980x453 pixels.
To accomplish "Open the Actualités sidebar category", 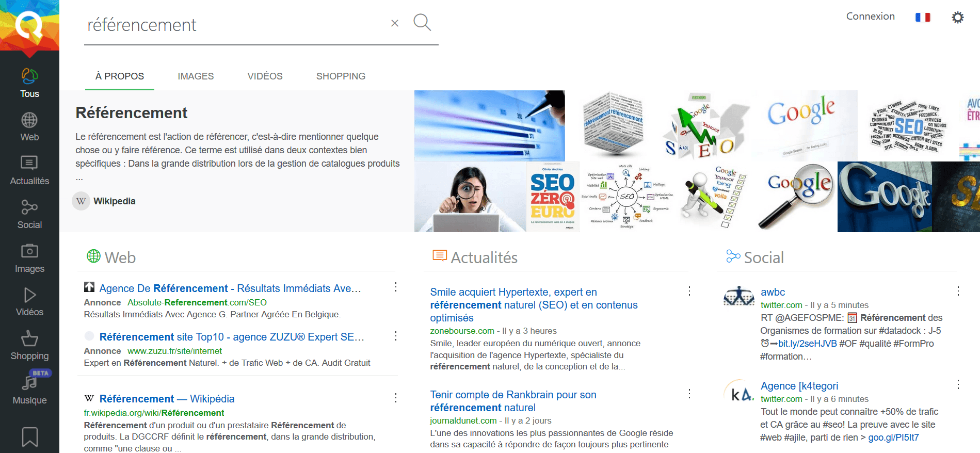I will pos(29,171).
